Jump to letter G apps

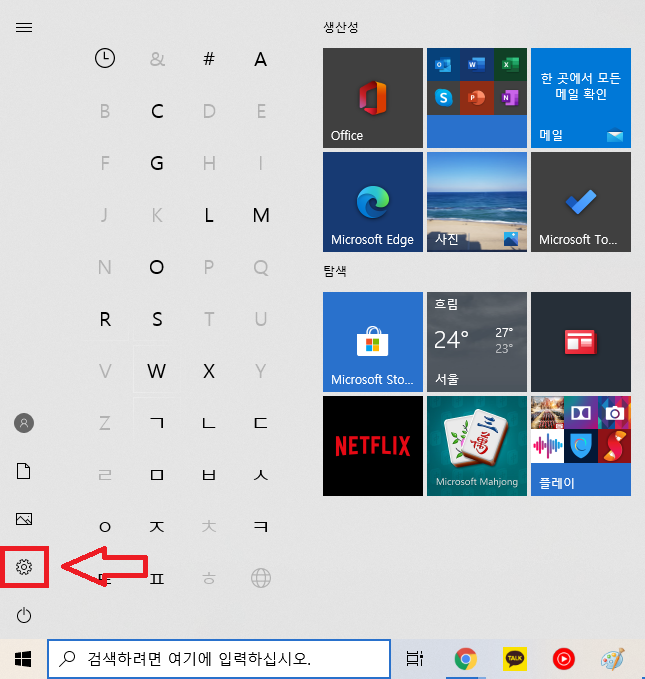coord(157,163)
